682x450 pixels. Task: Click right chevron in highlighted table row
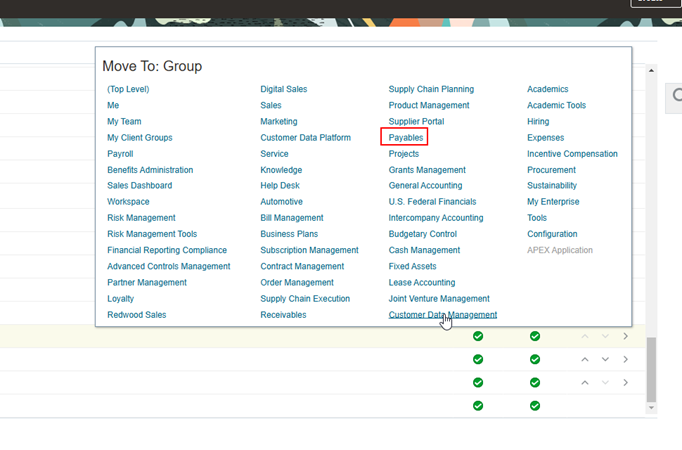625,336
